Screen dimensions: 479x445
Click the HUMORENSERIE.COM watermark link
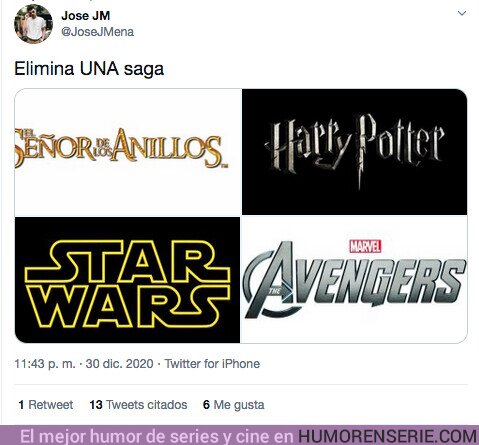pyautogui.click(x=387, y=436)
